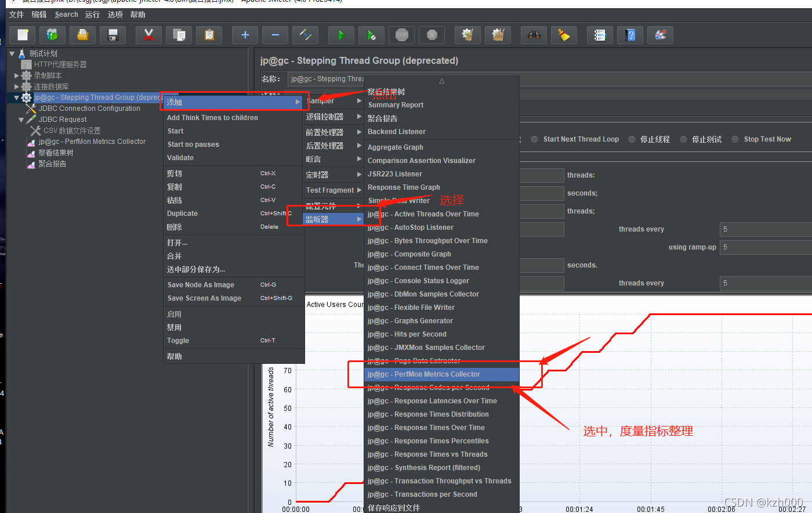The image size is (812, 513).
Task: Click the Open file toolbar icon
Action: [x=83, y=35]
